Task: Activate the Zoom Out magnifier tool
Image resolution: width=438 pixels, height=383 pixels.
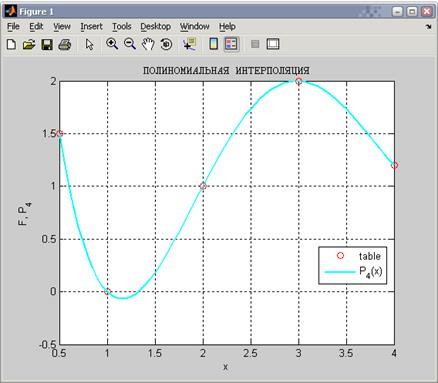Action: click(130, 44)
